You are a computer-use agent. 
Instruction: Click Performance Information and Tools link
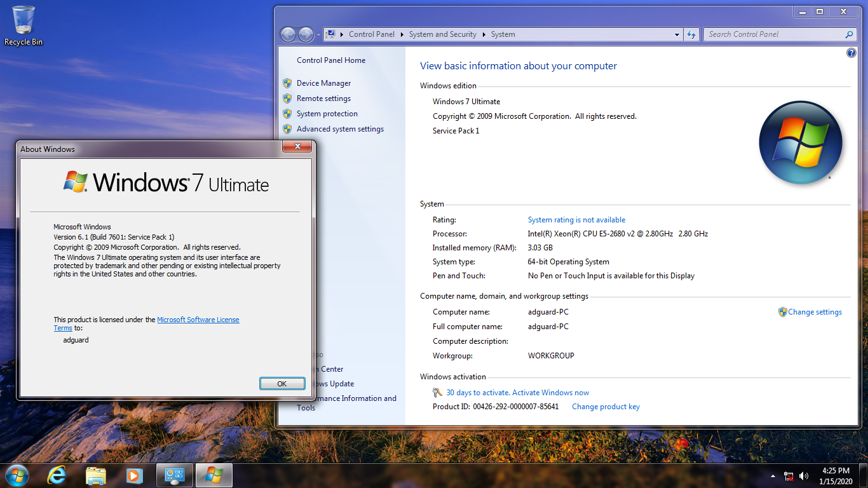[356, 403]
